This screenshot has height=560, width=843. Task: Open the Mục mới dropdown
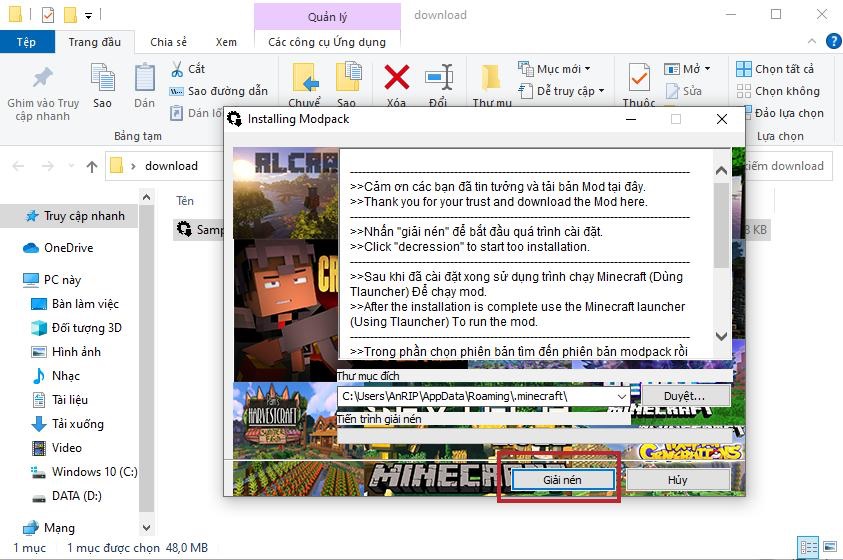pyautogui.click(x=555, y=69)
